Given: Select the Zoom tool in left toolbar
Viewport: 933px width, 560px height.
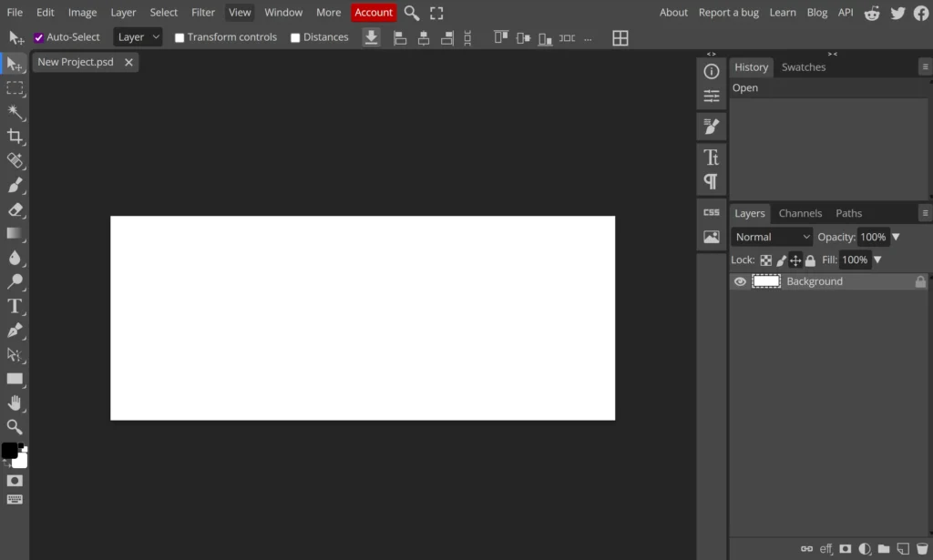Looking at the screenshot, I should (x=15, y=427).
